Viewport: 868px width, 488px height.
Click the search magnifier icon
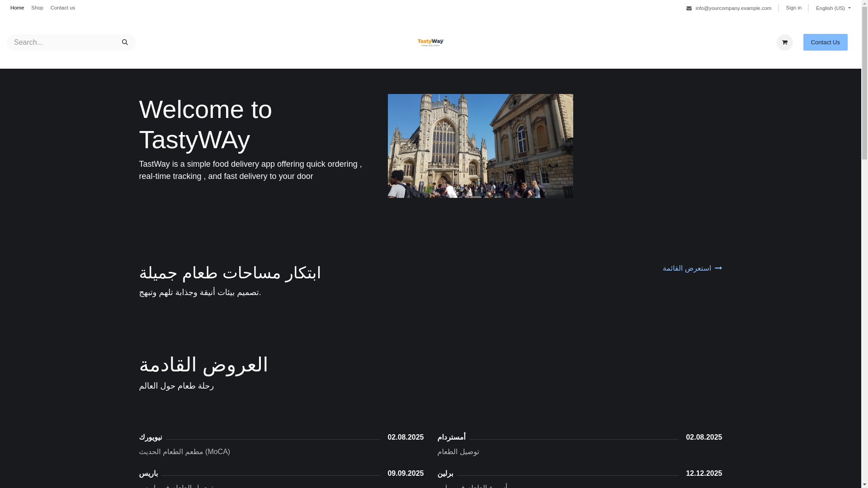pos(125,42)
